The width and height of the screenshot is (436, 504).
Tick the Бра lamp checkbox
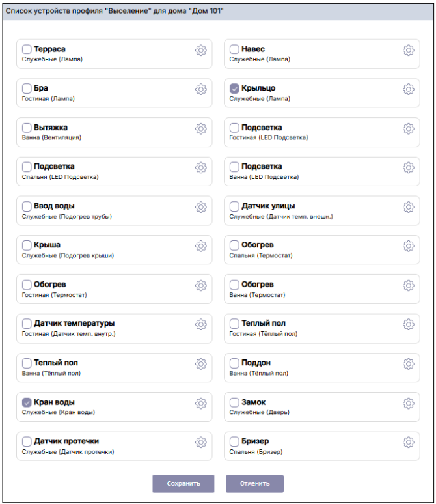tap(27, 89)
